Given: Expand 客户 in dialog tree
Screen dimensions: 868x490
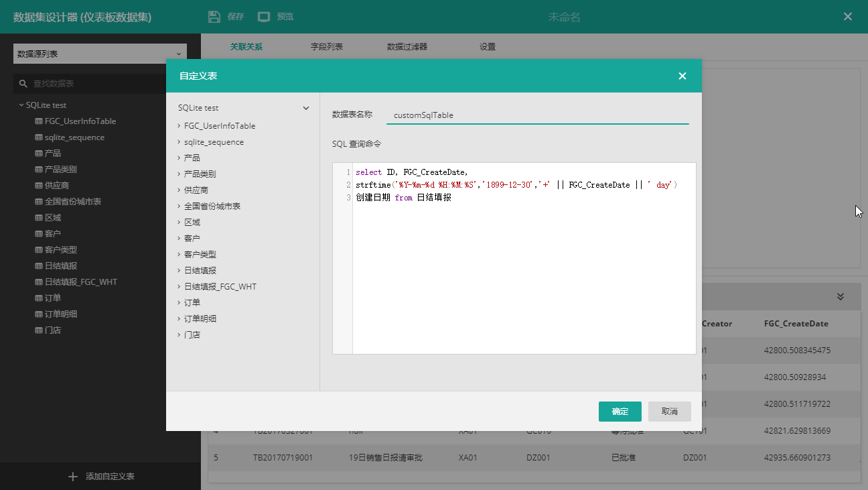Looking at the screenshot, I should 179,238.
